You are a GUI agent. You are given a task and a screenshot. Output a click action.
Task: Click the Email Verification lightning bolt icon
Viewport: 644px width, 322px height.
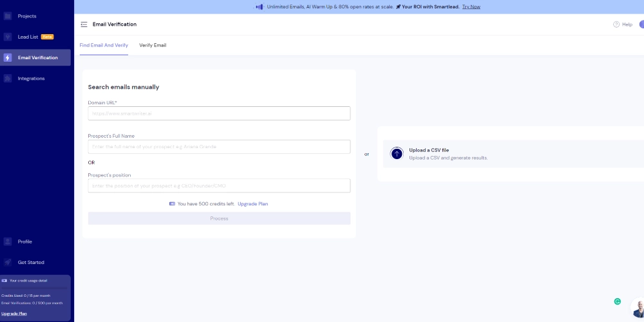coord(8,58)
